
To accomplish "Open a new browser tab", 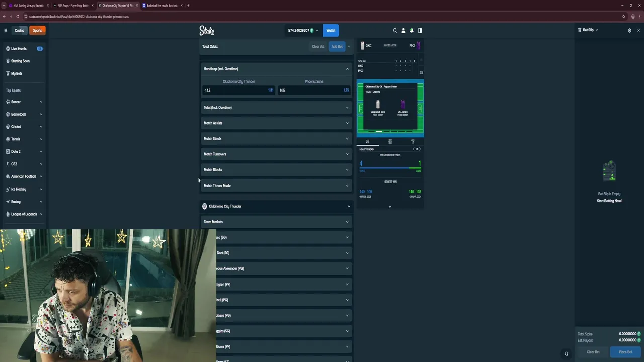I will point(188,5).
